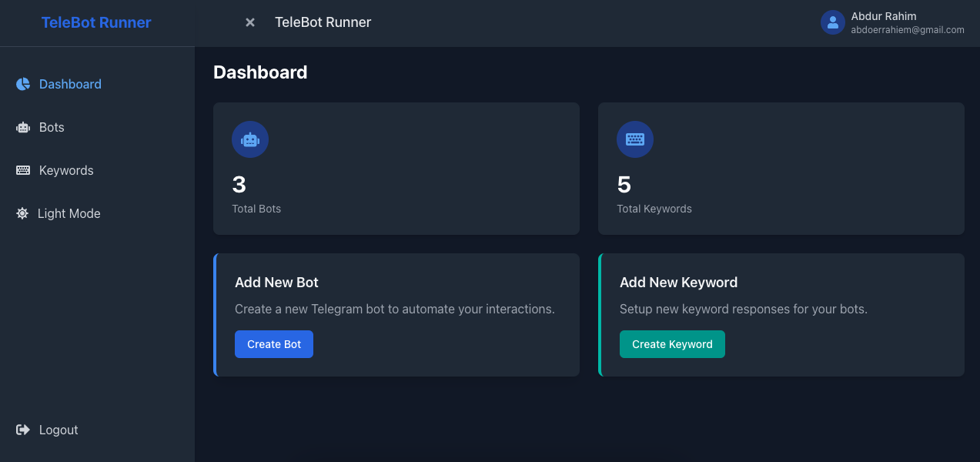Click the sun icon for Light Mode

point(22,213)
